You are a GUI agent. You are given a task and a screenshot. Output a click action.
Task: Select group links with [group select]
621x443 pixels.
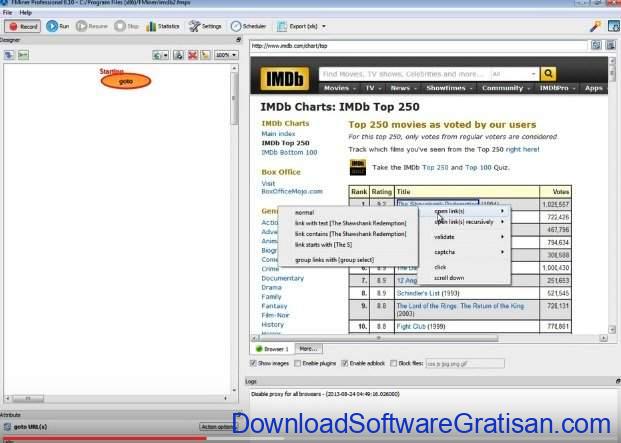(x=348, y=259)
